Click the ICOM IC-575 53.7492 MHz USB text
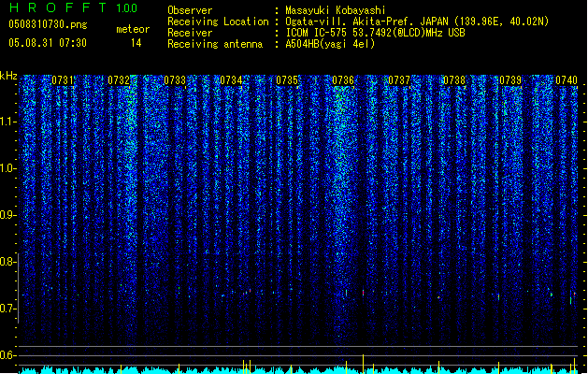 [375, 33]
